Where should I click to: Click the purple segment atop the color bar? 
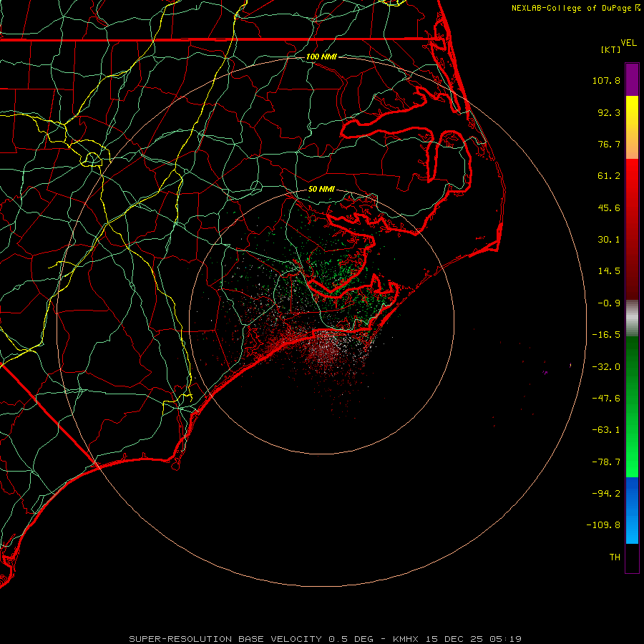[632, 79]
